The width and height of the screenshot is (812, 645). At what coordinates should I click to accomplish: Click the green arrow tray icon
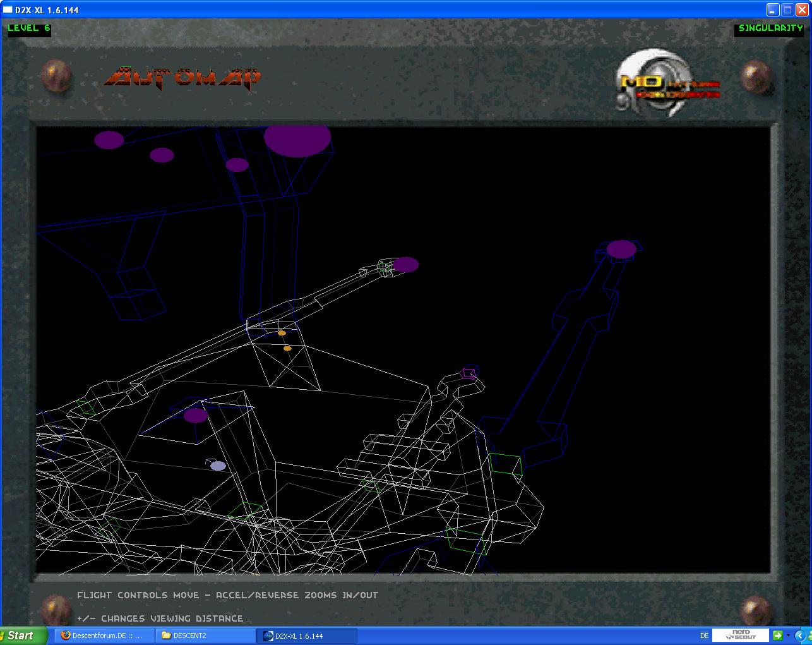coord(778,636)
